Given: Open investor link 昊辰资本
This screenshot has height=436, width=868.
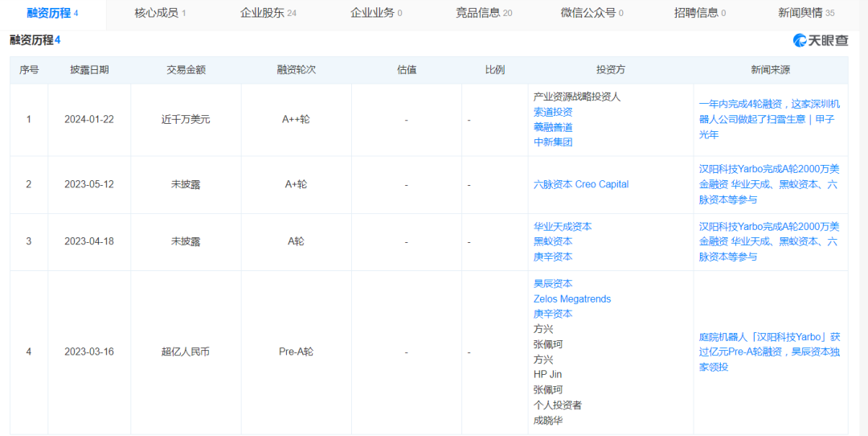Looking at the screenshot, I should [x=552, y=284].
